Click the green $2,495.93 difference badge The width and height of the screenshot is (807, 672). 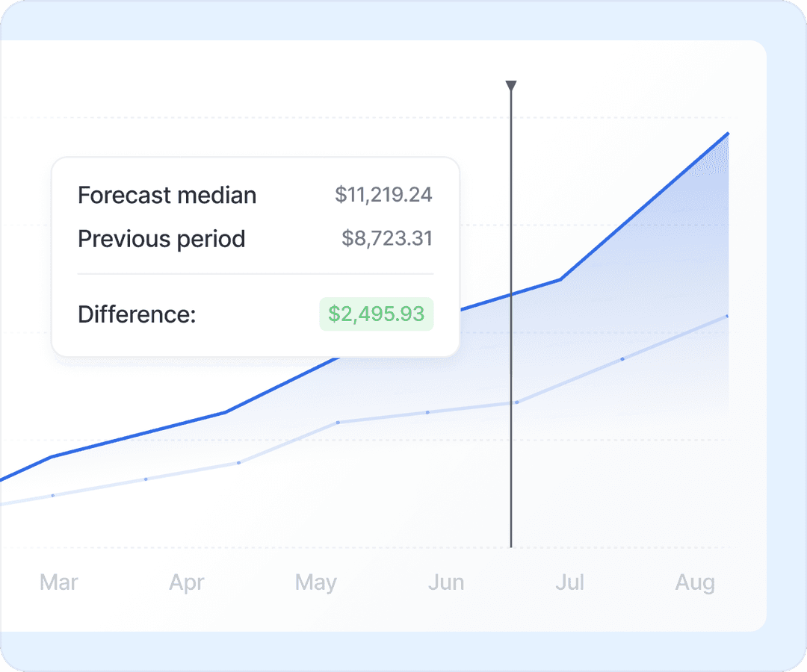[377, 314]
